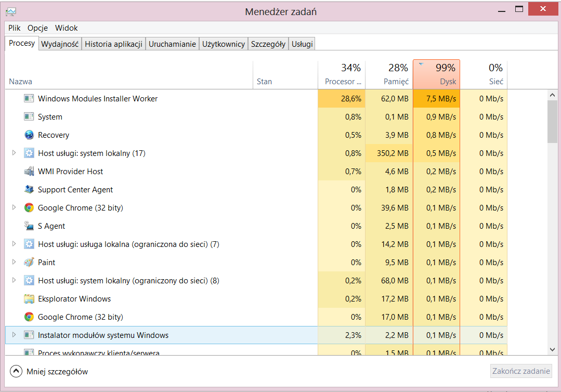
Task: Expand Host usługi: usługa lokalna group
Action: click(x=14, y=244)
